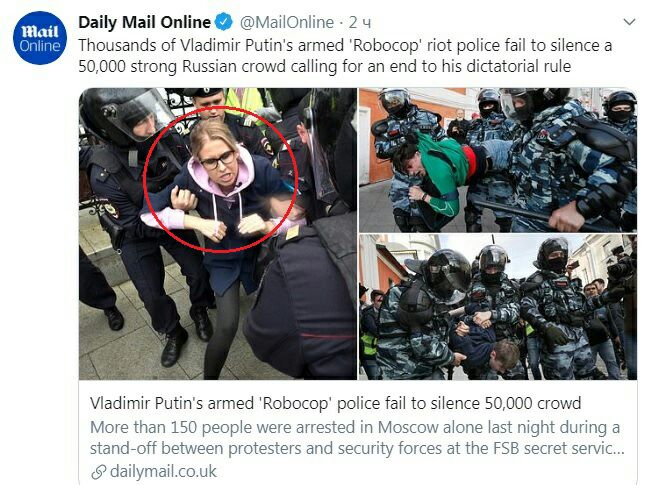Click the blue verified badge
The image size is (648, 485).
(x=224, y=22)
